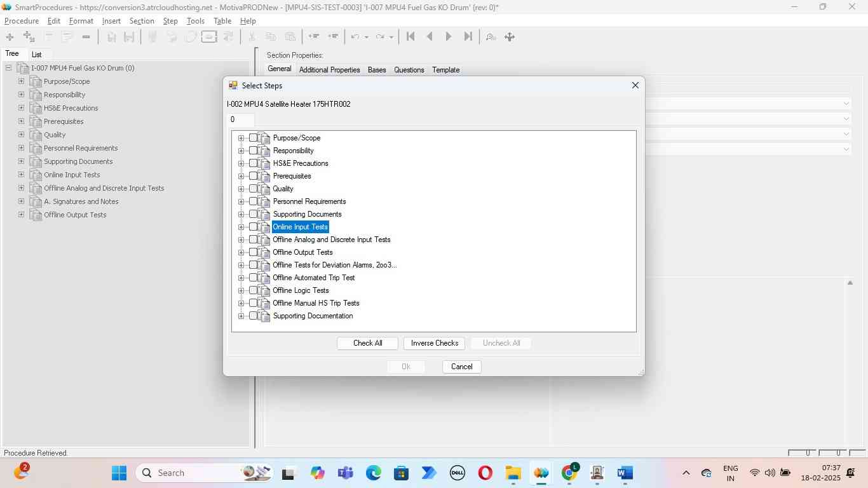This screenshot has width=868, height=488.
Task: Click the previous arrow in the toolbar
Action: tap(430, 37)
